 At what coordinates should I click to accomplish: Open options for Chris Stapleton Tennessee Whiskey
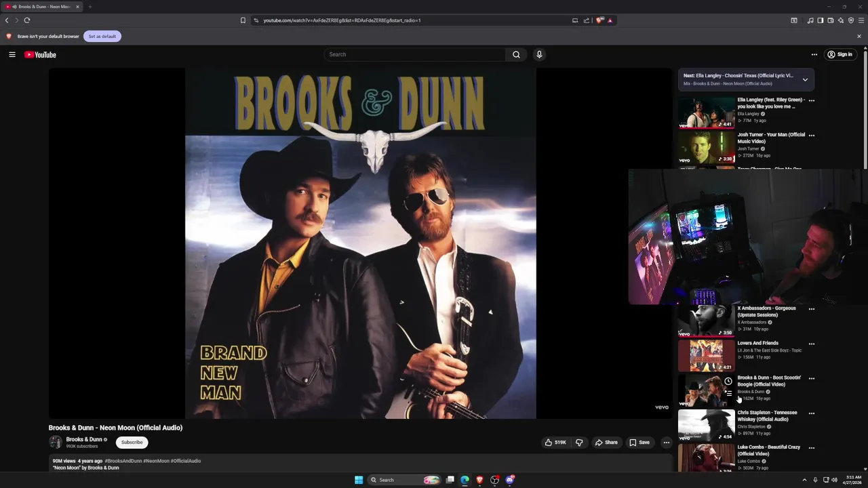(x=812, y=413)
